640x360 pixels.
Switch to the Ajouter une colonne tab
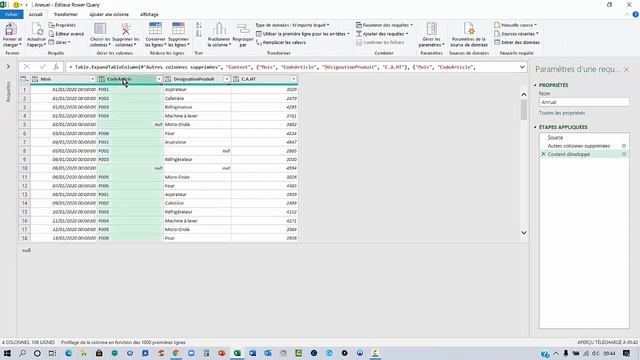109,14
